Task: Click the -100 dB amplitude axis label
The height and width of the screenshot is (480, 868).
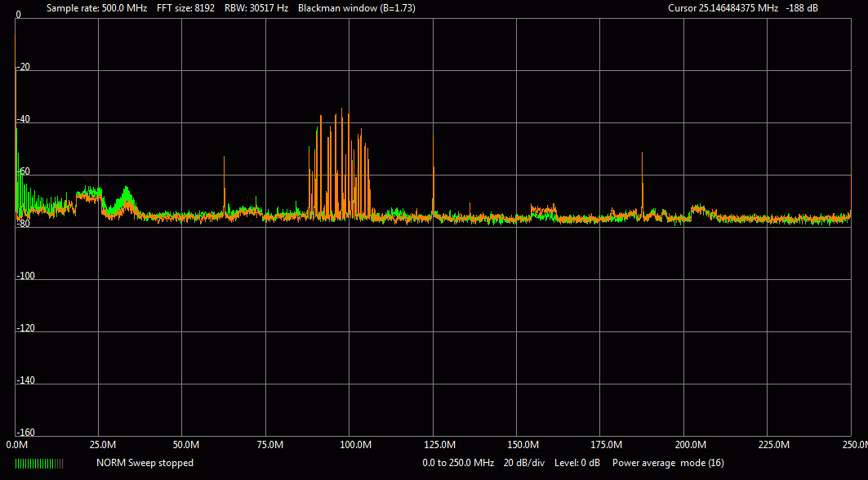Action: tap(25, 276)
